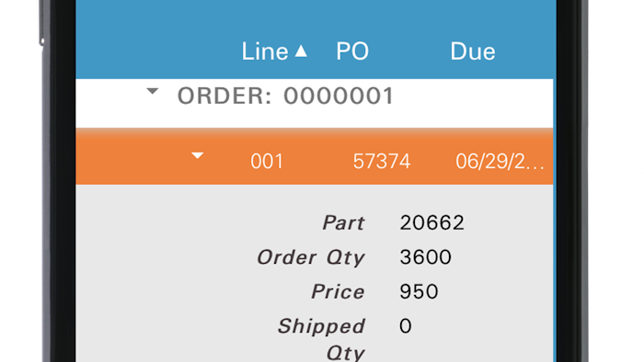
Task: Select the Part value 20662
Action: 432,222
